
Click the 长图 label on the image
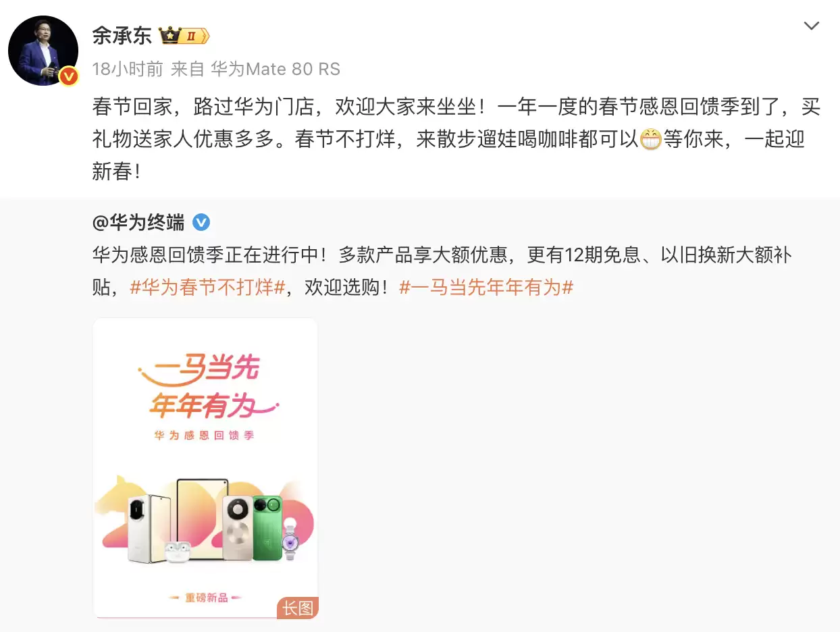pos(297,608)
